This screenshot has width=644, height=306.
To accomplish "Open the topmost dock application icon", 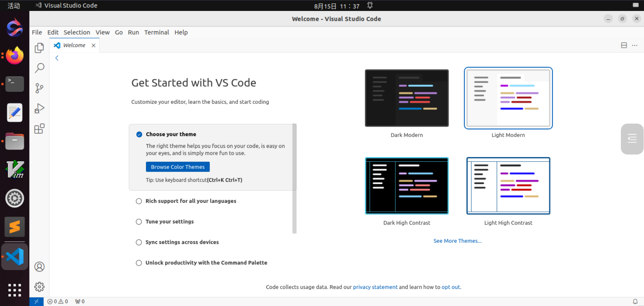I will click(15, 28).
